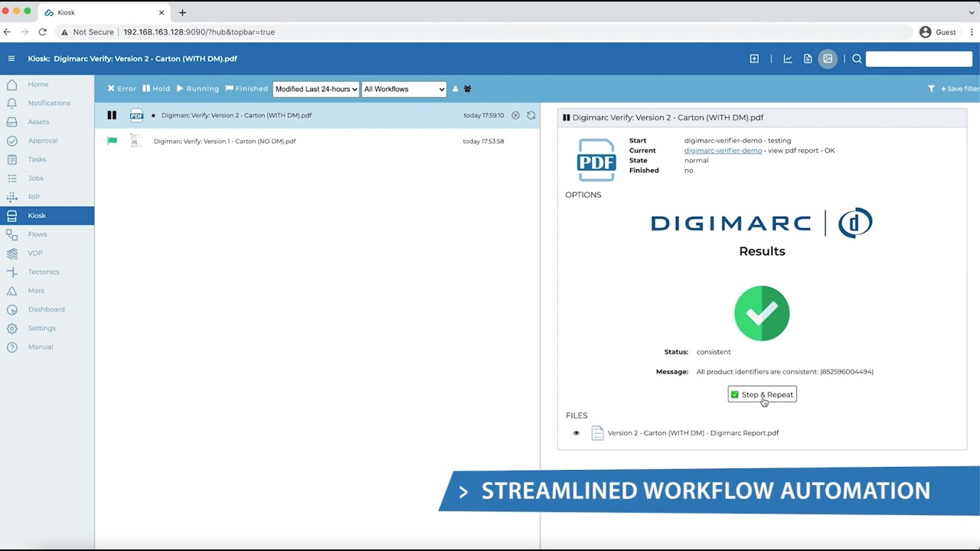Open Notifications in the sidebar
The height and width of the screenshot is (551, 980).
49,103
